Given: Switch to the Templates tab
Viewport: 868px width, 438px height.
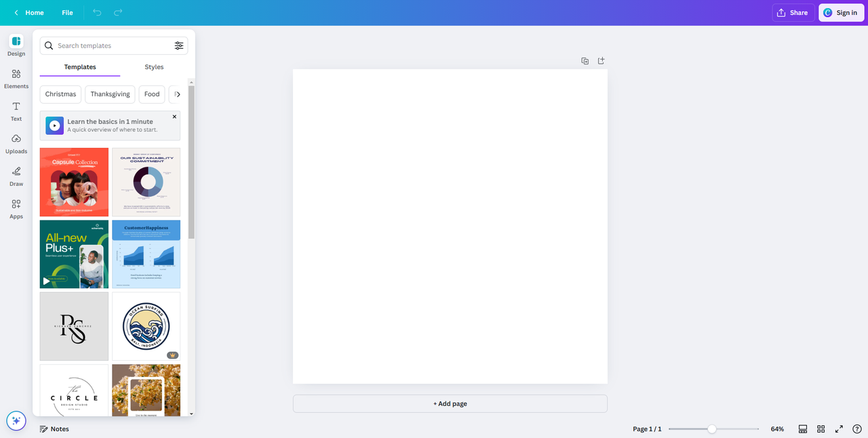Looking at the screenshot, I should (80, 67).
